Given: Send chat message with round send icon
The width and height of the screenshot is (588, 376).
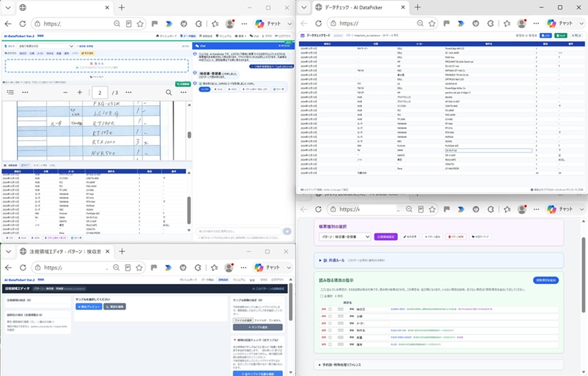Looking at the screenshot, I should 287,231.
